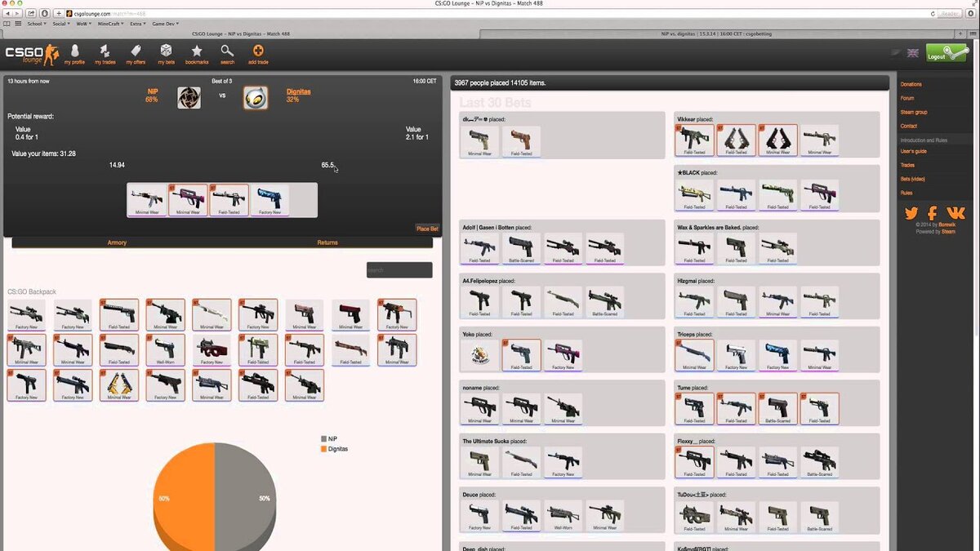Open the search magnifier icon
The height and width of the screenshot is (551, 980).
click(x=227, y=51)
